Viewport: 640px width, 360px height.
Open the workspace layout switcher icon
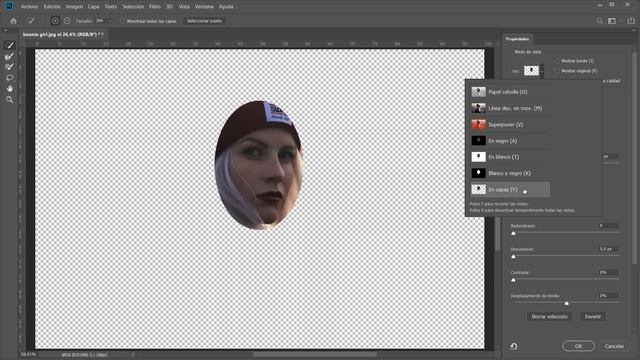tap(611, 21)
